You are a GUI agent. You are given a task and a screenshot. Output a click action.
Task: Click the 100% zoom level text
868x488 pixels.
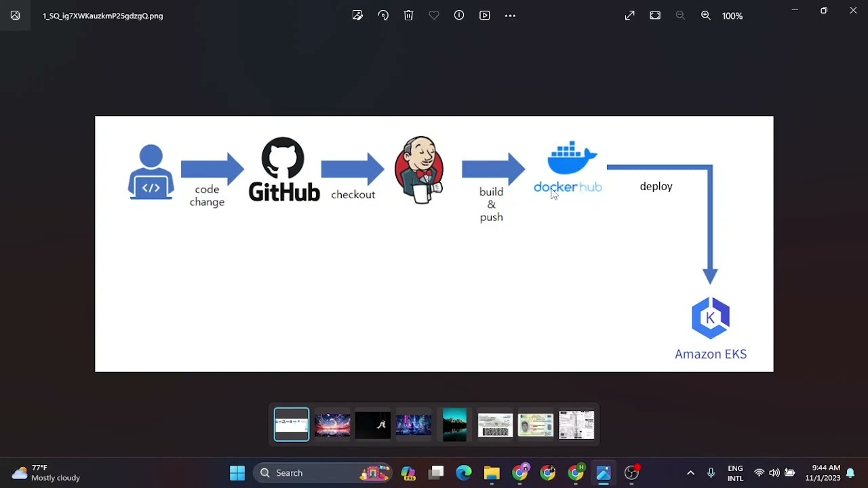pyautogui.click(x=732, y=16)
